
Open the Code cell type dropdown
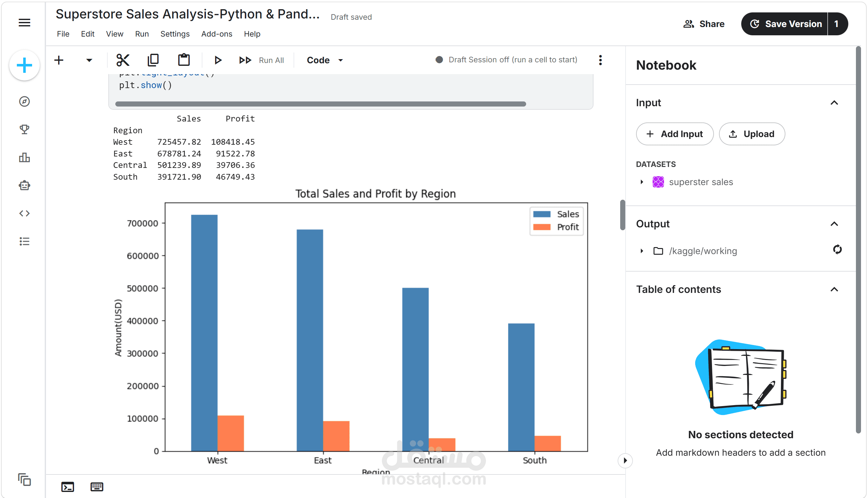[x=325, y=60]
